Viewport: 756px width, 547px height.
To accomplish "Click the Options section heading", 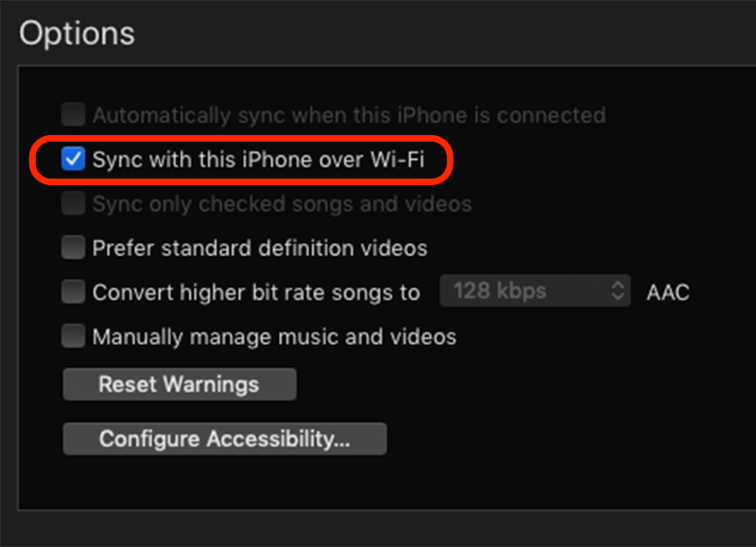I will [x=77, y=34].
